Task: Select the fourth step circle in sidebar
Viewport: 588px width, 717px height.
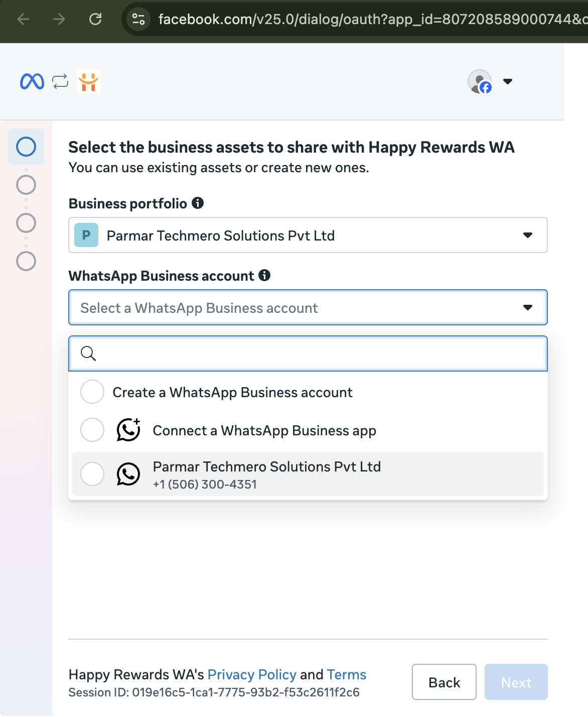Action: 26,261
